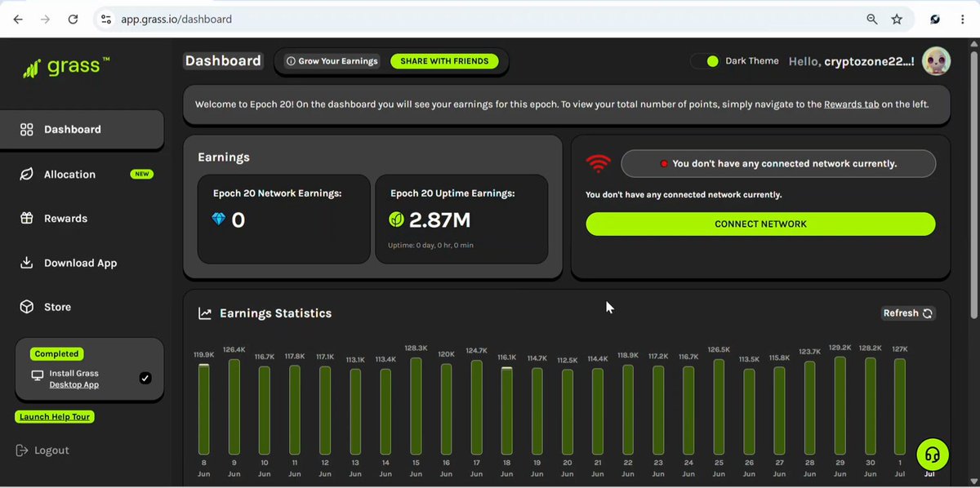The image size is (980, 488).
Task: Click the SHARE WITH FRIENDS button
Action: click(444, 61)
